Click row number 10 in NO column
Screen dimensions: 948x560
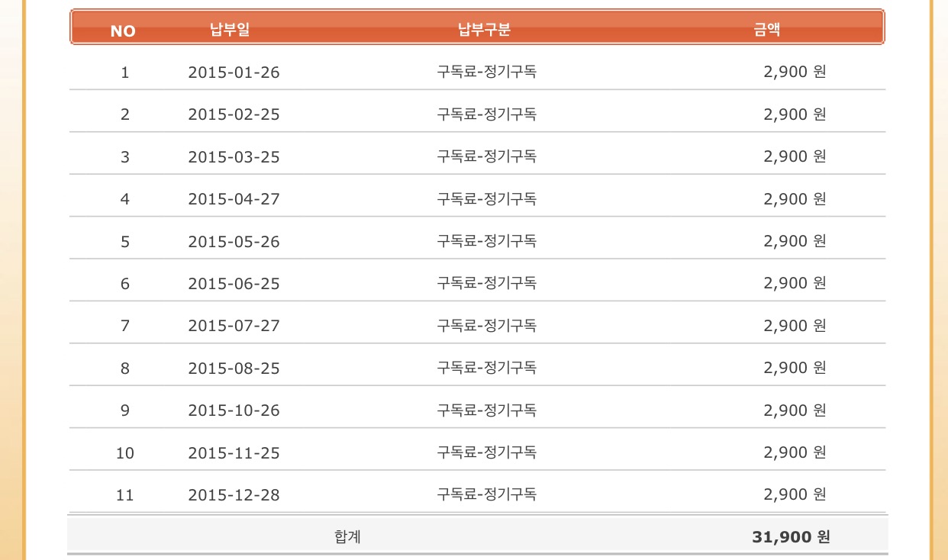pyautogui.click(x=124, y=453)
